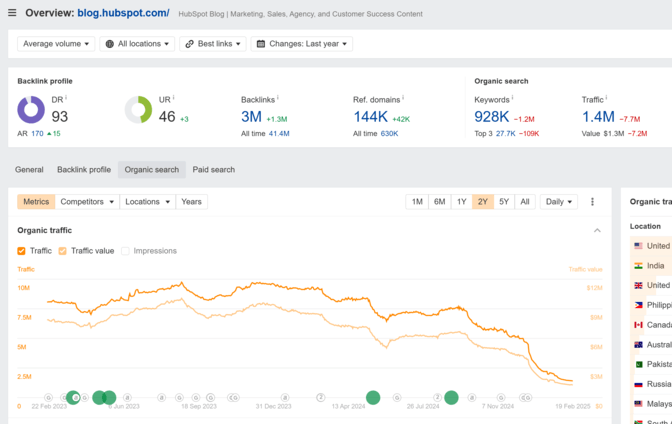Click the UR donut chart icon
The image size is (672, 424).
click(x=138, y=110)
